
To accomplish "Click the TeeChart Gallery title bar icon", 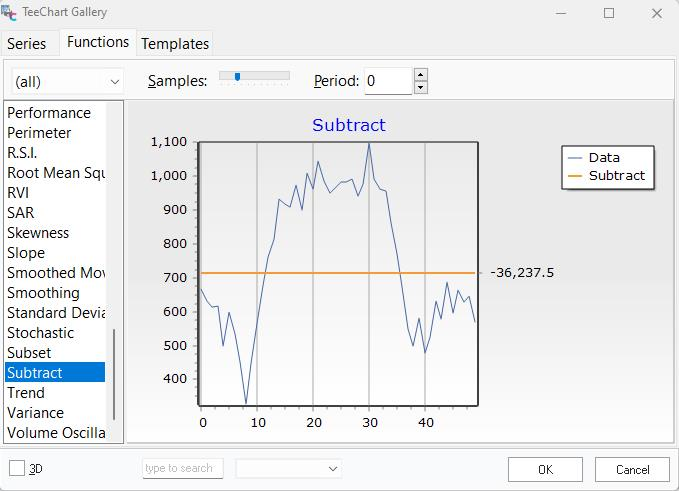I will point(9,13).
